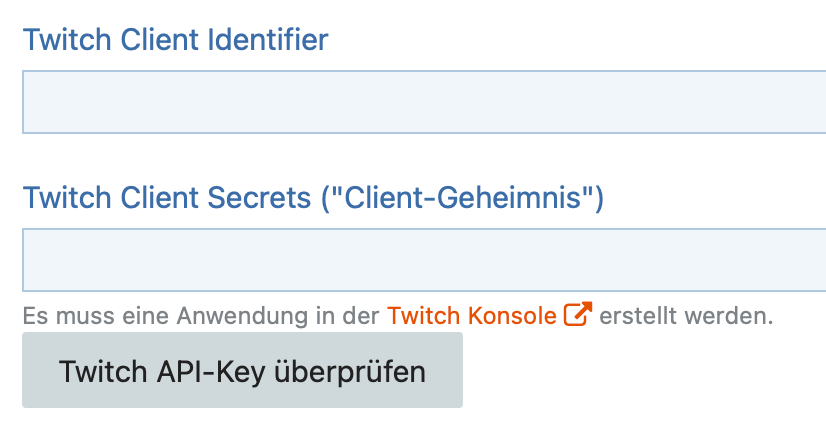
Task: Click the Twitch Client Identifier label
Action: [175, 40]
